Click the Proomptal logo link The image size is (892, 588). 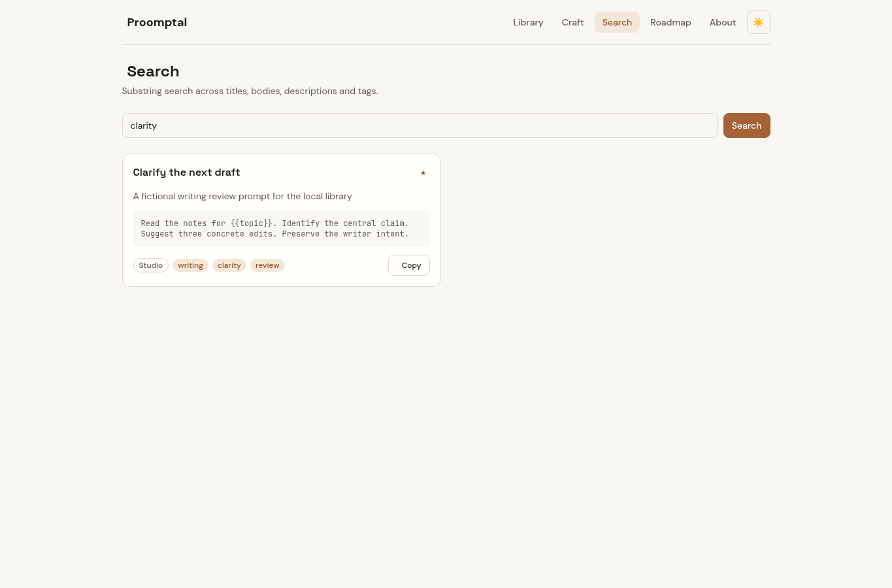[157, 22]
